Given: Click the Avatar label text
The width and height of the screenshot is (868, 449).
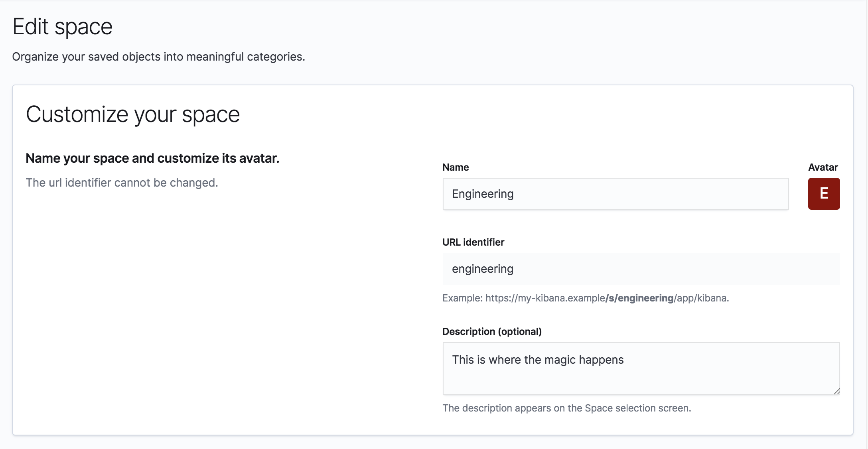Looking at the screenshot, I should pos(823,167).
